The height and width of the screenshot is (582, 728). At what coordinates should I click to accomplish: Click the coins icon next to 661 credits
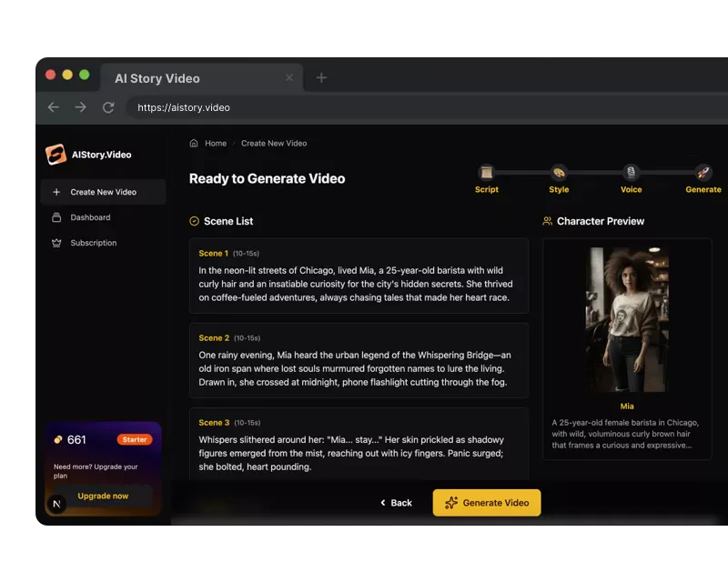click(60, 438)
